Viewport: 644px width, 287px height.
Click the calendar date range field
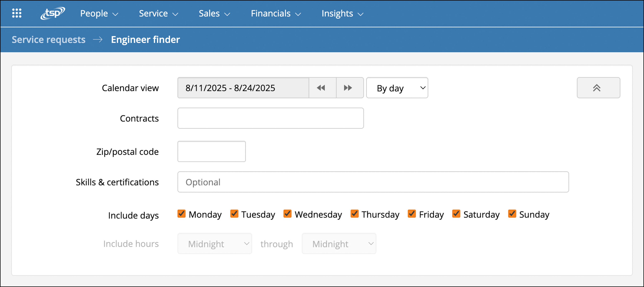point(243,88)
